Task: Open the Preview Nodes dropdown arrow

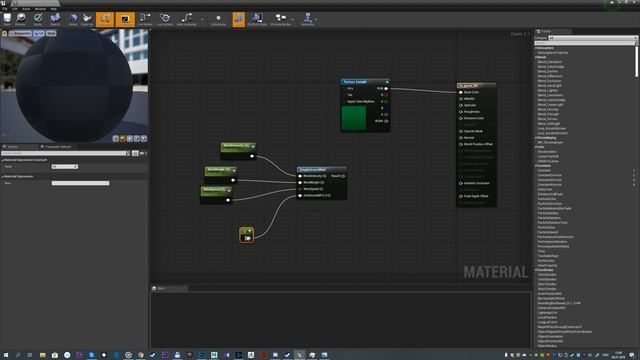Action: [x=293, y=19]
